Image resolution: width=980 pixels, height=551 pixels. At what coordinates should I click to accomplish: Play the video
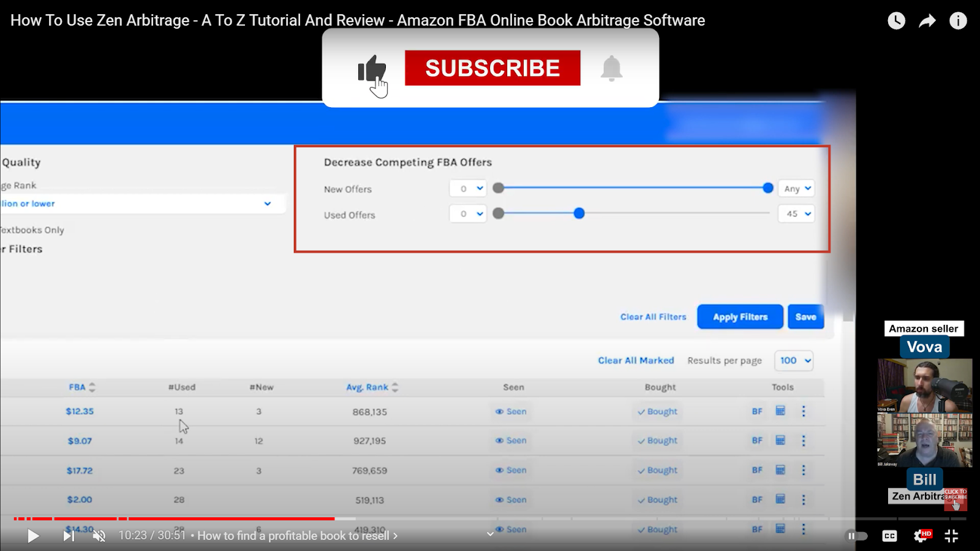point(33,536)
